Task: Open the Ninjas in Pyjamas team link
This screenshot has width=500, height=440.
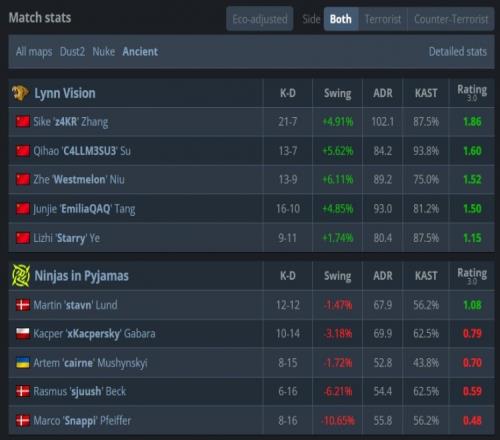Action: [x=82, y=276]
